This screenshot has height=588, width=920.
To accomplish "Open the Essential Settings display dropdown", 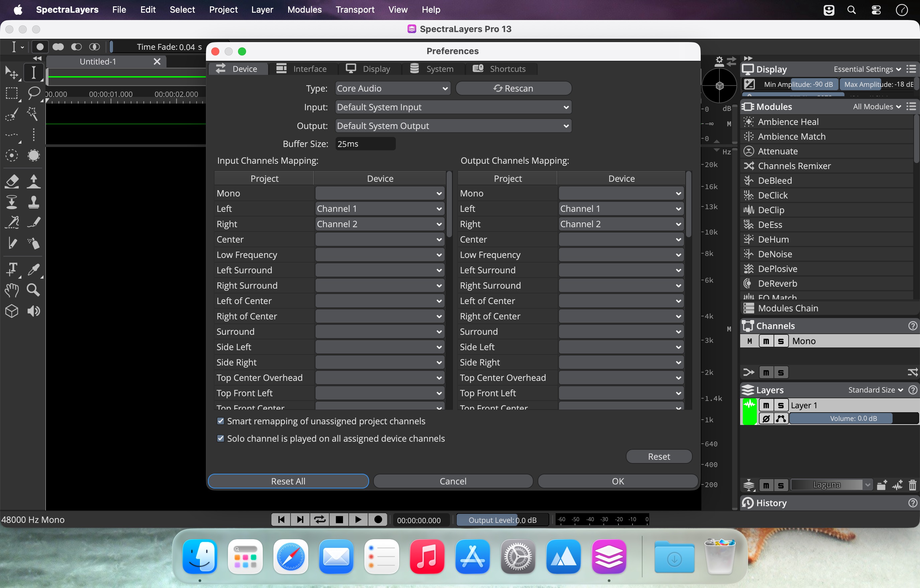I will pos(867,69).
